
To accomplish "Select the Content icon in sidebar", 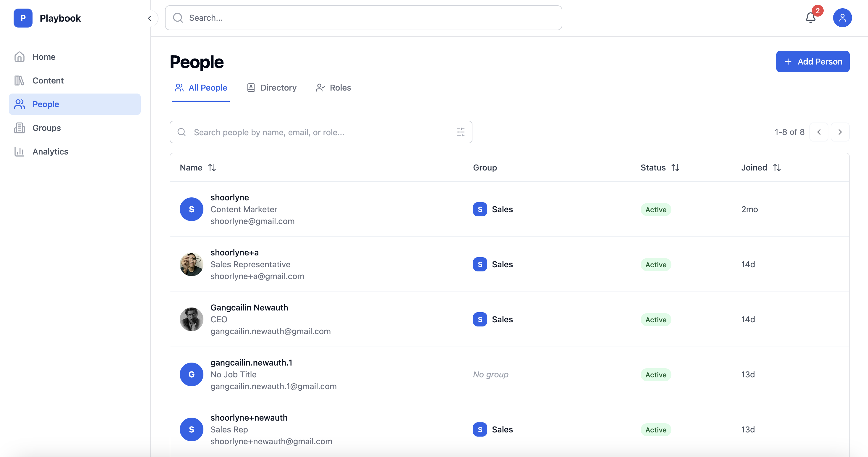I will [x=19, y=80].
